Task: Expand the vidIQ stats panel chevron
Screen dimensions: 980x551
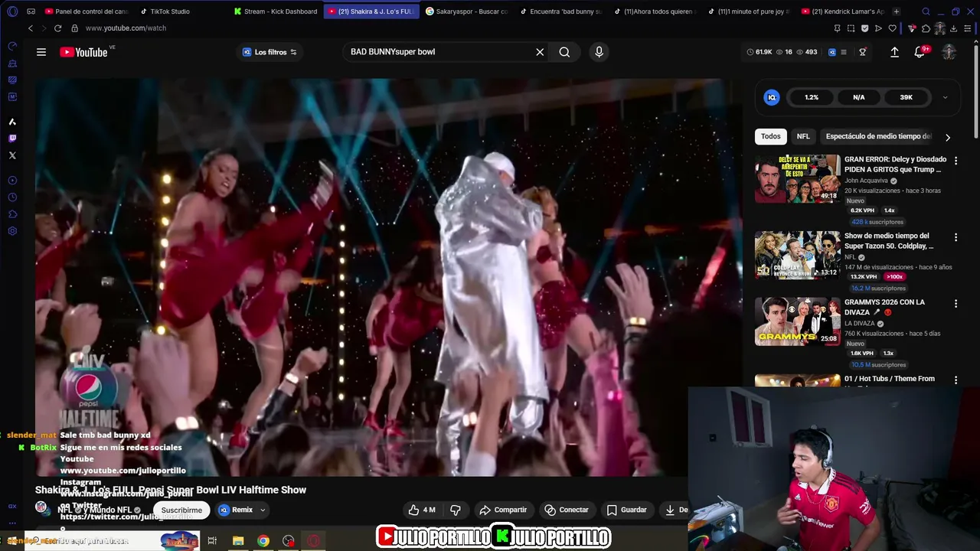Action: 945,97
